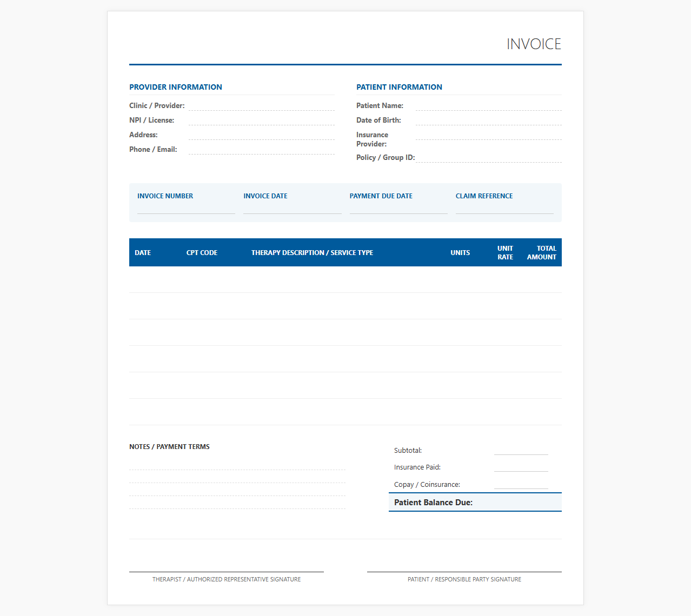
Task: Click the first dotted notes line
Action: tap(237, 465)
